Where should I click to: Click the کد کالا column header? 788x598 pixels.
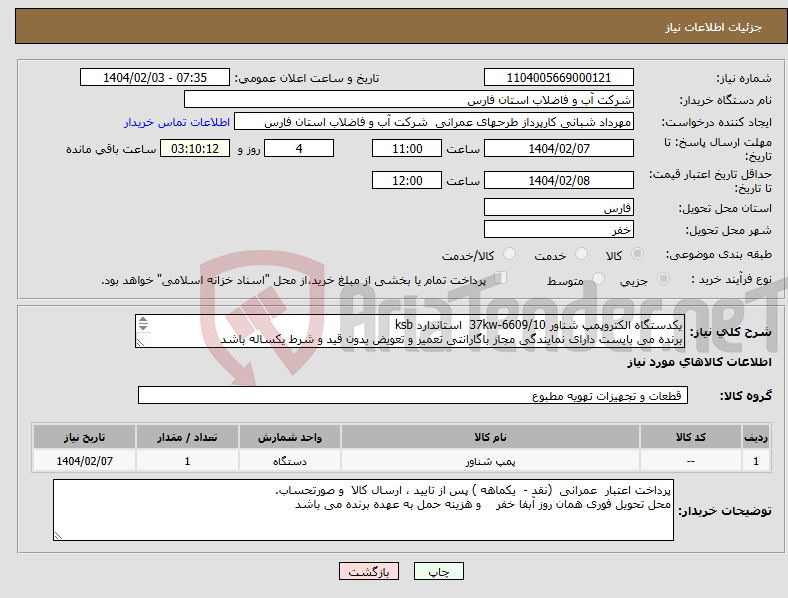691,437
